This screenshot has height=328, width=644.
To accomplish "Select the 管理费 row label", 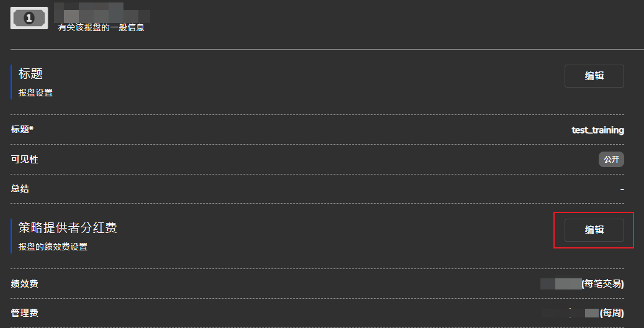I will 25,313.
